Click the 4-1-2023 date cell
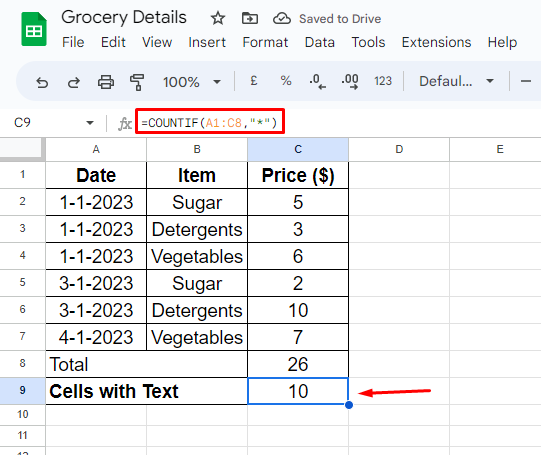Screen dimensions: 541x455 coord(96,337)
